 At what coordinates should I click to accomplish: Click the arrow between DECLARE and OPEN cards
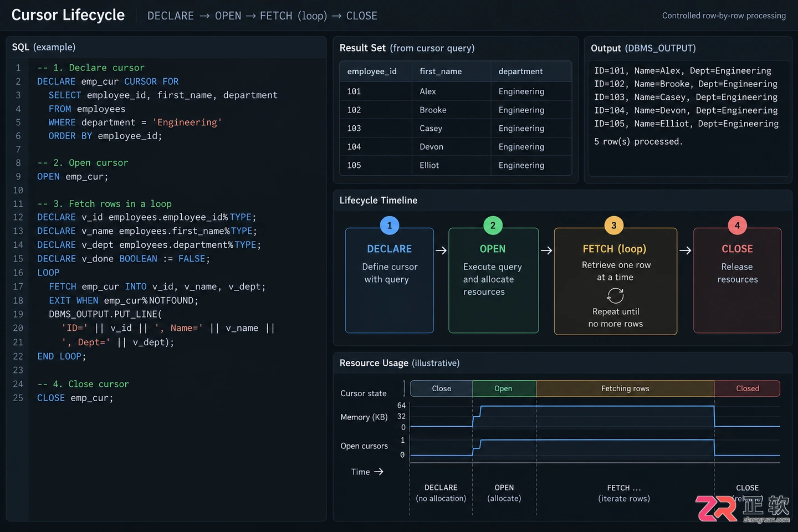[x=441, y=250]
